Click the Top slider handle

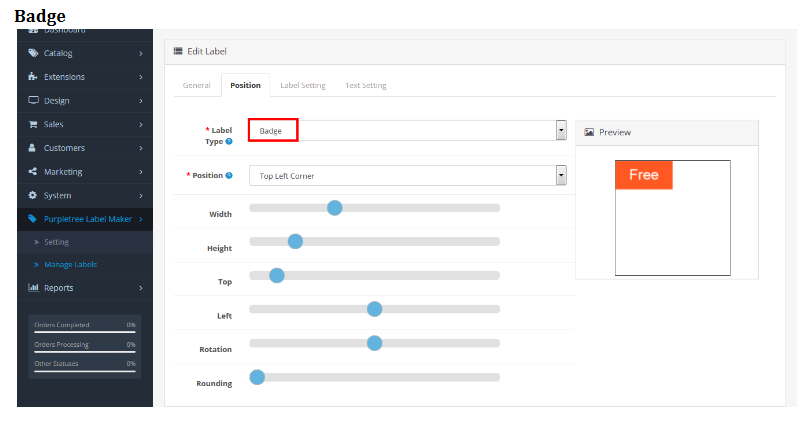tap(277, 275)
